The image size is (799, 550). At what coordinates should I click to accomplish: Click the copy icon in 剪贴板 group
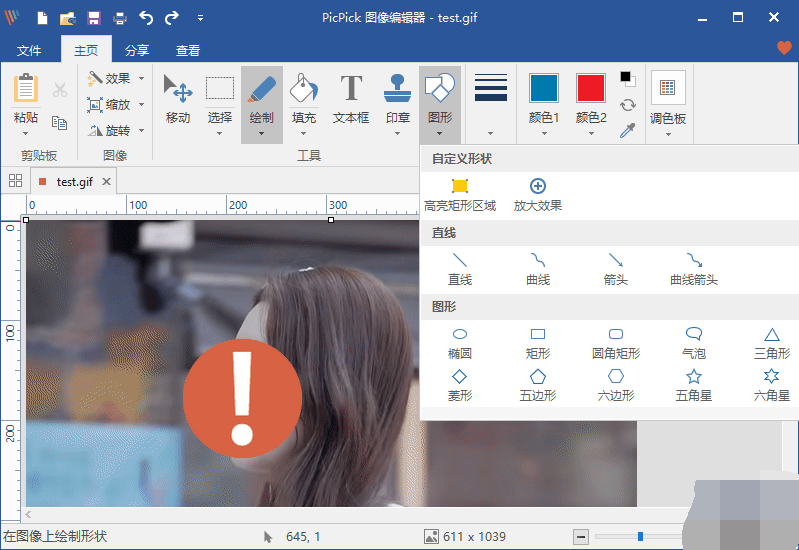(x=60, y=123)
